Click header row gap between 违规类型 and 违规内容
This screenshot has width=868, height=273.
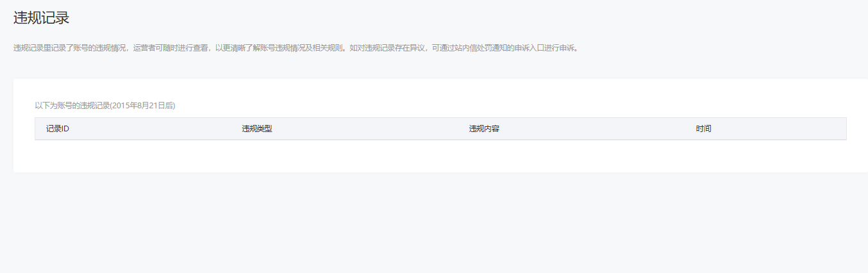[x=371, y=129]
